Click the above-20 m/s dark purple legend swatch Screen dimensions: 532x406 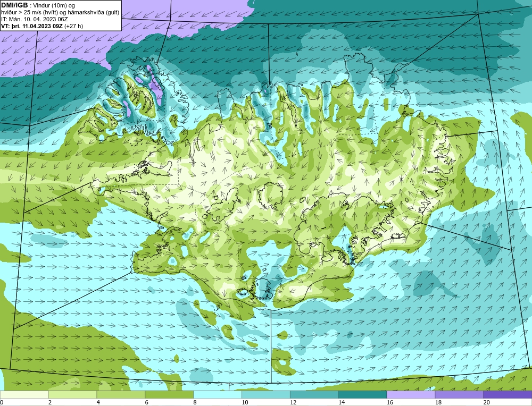pyautogui.click(x=508, y=394)
